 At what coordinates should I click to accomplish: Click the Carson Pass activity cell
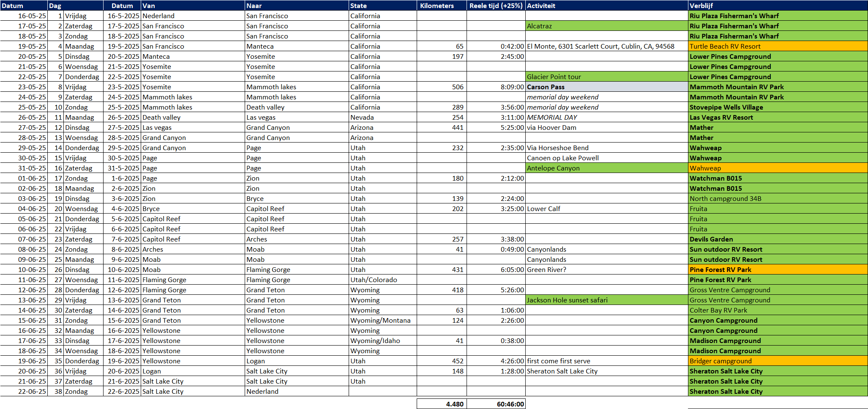(606, 87)
